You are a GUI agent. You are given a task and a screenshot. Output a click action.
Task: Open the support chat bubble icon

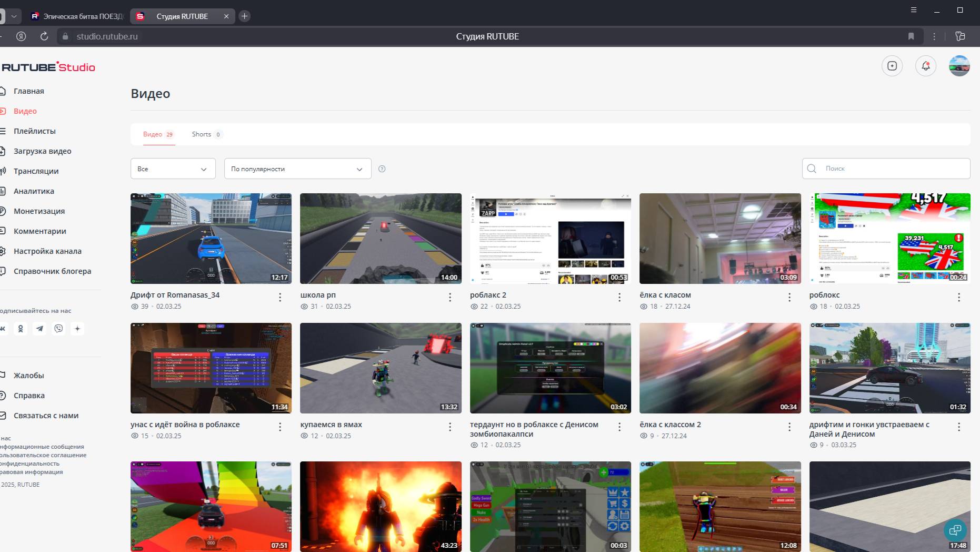pyautogui.click(x=955, y=530)
